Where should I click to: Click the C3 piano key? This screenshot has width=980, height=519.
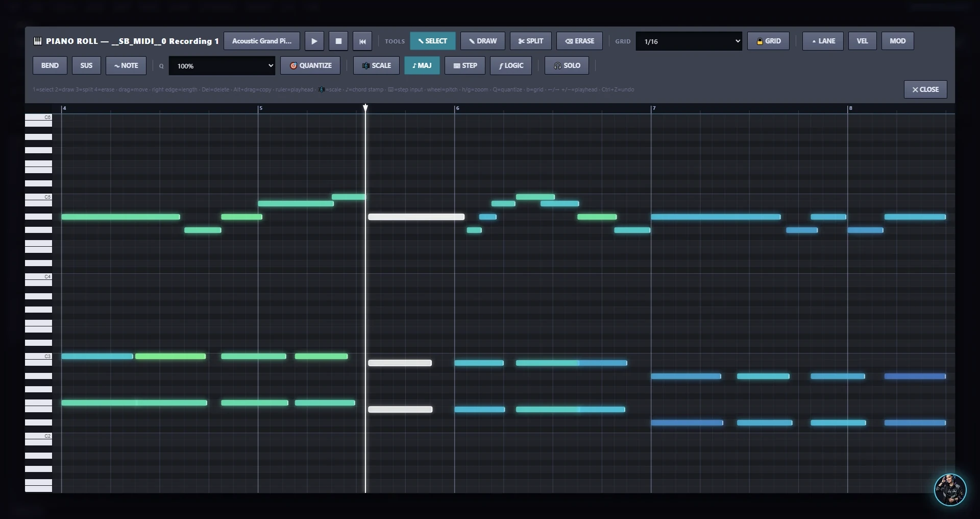pyautogui.click(x=39, y=356)
